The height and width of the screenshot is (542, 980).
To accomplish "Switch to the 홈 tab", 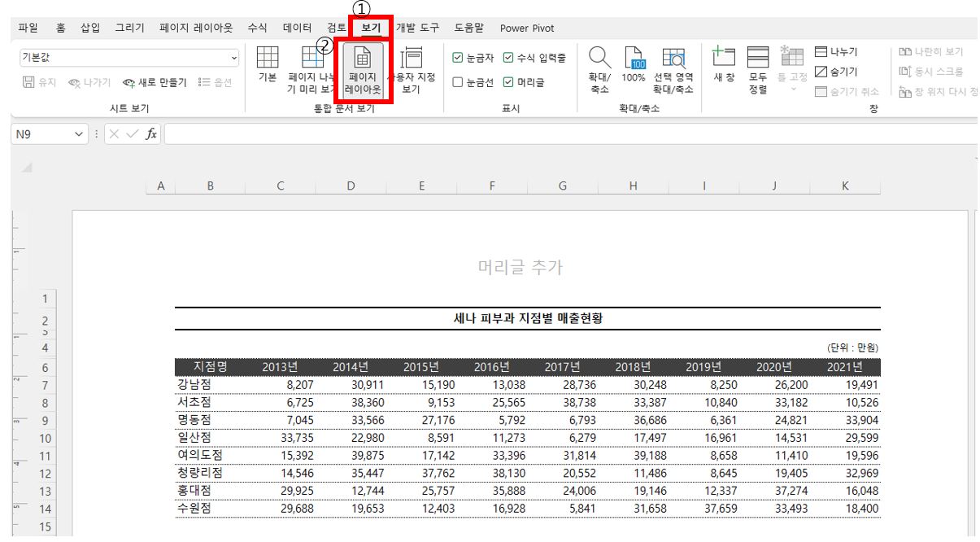I will [60, 28].
